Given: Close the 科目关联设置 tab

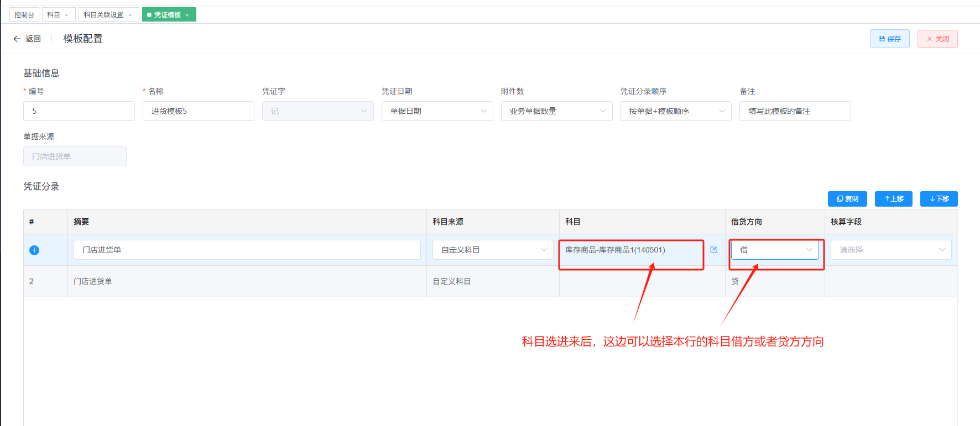Looking at the screenshot, I should click(130, 15).
